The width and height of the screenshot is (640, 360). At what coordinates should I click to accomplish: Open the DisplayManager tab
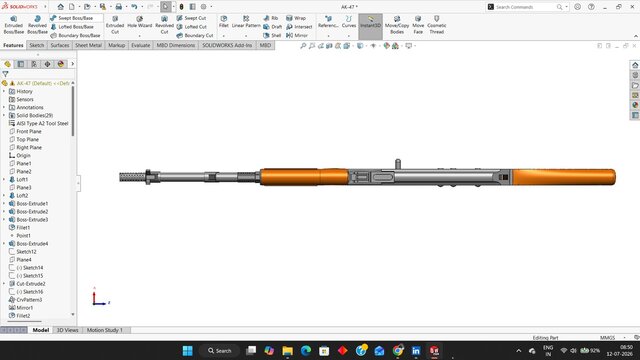pos(61,64)
